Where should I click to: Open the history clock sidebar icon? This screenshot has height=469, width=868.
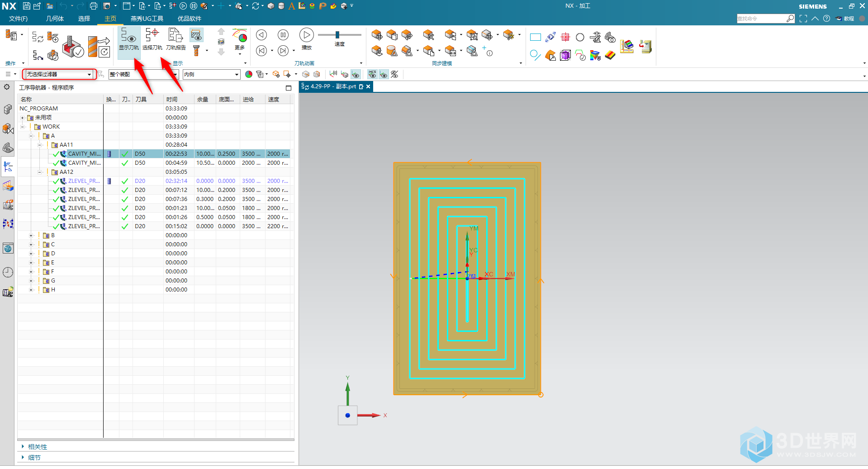pyautogui.click(x=8, y=272)
